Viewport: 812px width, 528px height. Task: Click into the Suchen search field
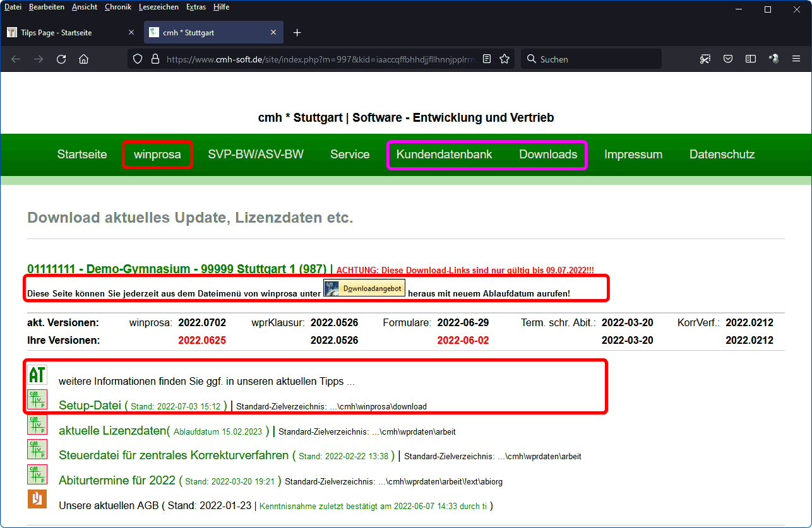click(x=594, y=59)
